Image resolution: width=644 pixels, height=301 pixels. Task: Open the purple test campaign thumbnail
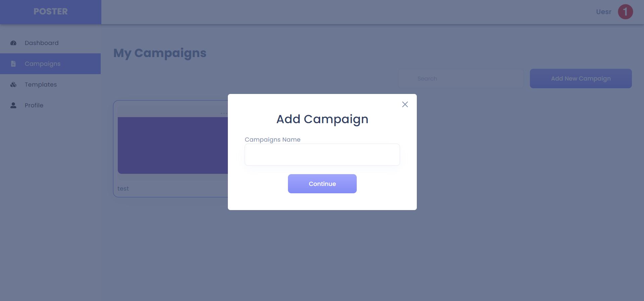tap(172, 145)
